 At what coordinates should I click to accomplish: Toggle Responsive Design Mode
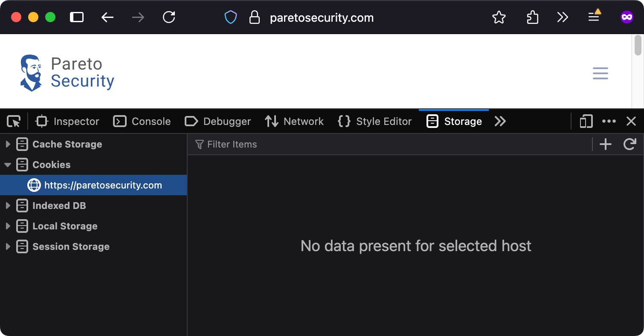586,122
